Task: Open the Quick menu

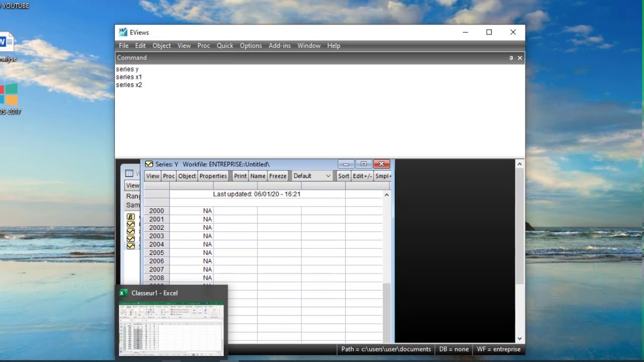Action: [x=225, y=46]
